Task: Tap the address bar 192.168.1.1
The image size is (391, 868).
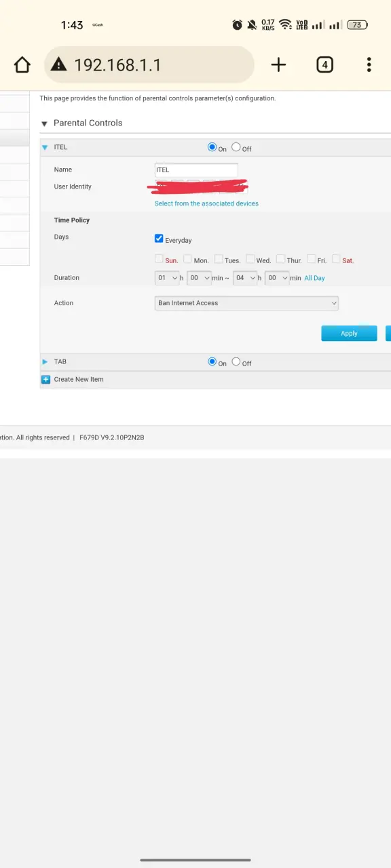Action: click(149, 64)
